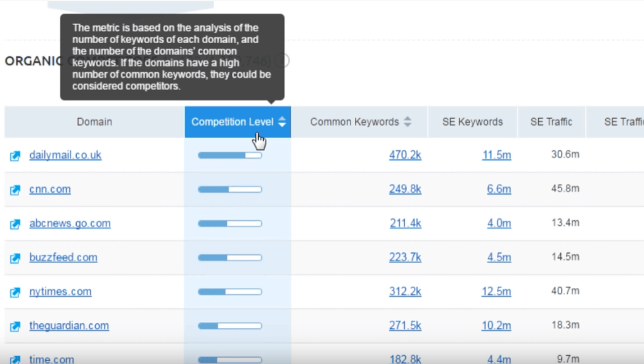Click competition level bar for dailymail.co.uk
Viewport: 644px width, 364px height.
tap(229, 155)
